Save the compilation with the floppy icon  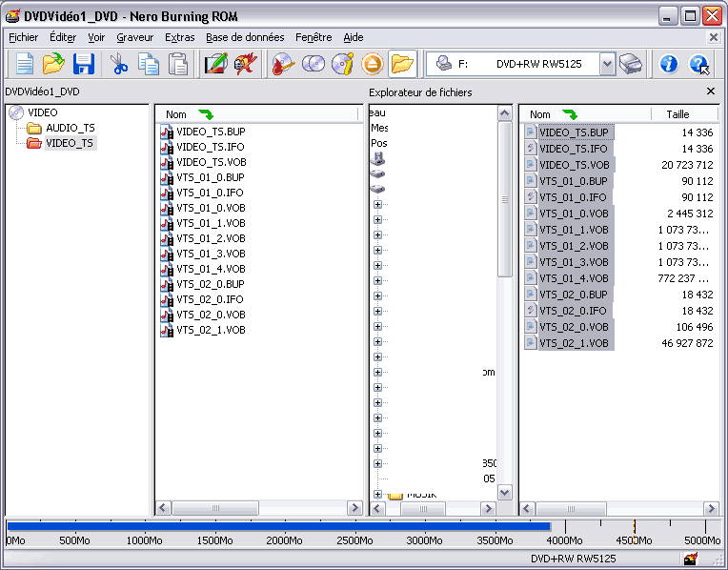(x=84, y=64)
